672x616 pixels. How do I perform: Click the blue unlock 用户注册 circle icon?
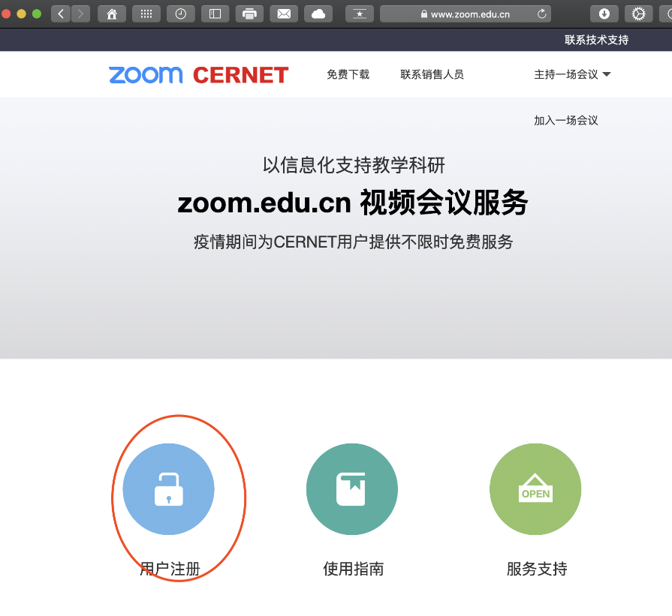(x=168, y=488)
